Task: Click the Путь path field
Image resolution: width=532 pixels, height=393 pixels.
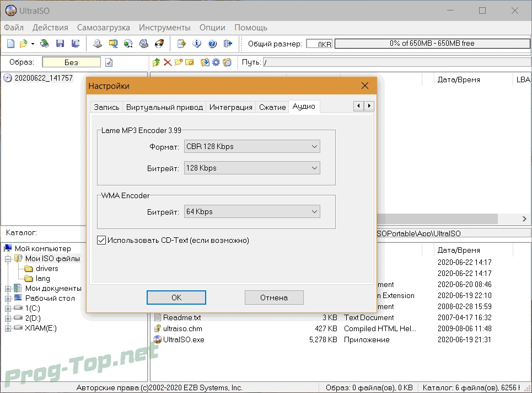Action: 397,62
